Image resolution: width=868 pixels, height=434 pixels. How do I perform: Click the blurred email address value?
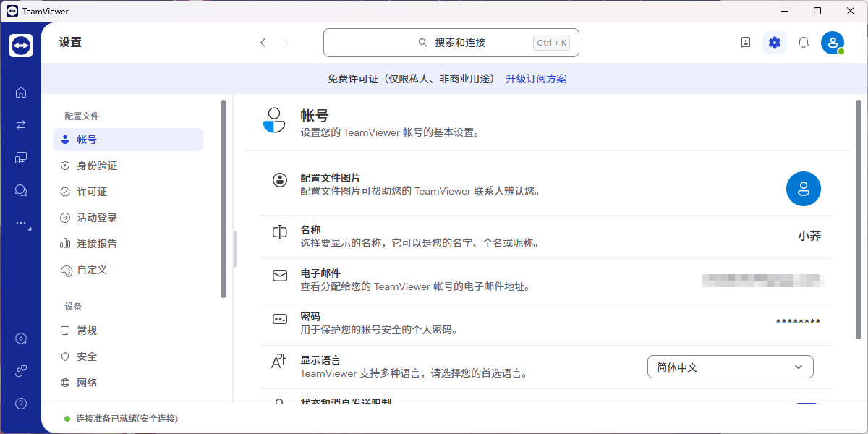763,281
